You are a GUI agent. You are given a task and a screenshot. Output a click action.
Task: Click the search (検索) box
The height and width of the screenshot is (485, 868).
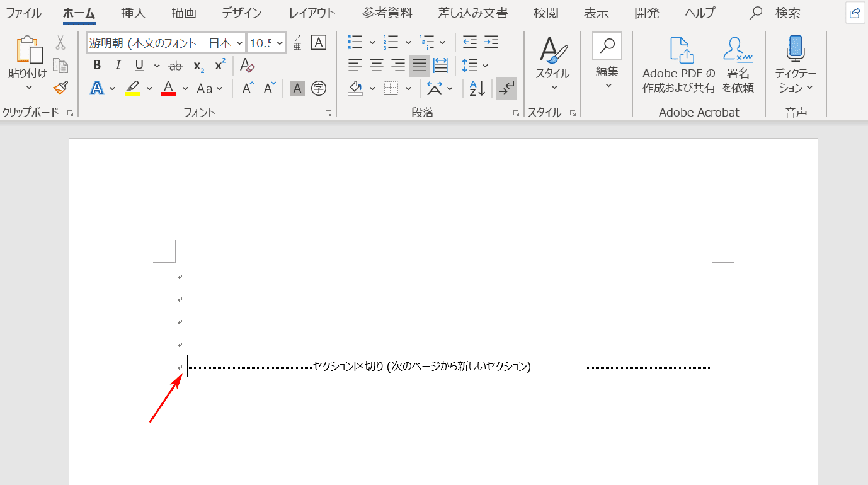[775, 13]
